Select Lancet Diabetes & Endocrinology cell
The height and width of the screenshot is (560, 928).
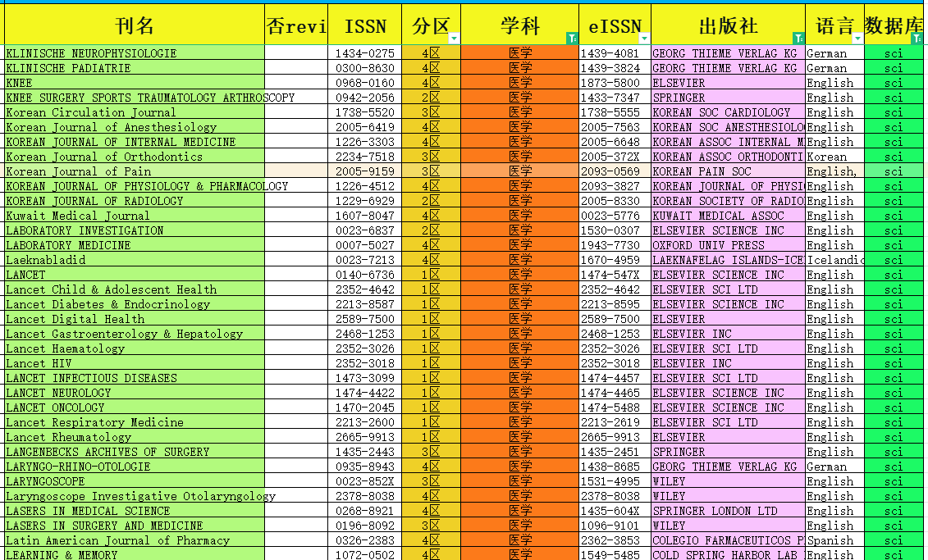(135, 304)
